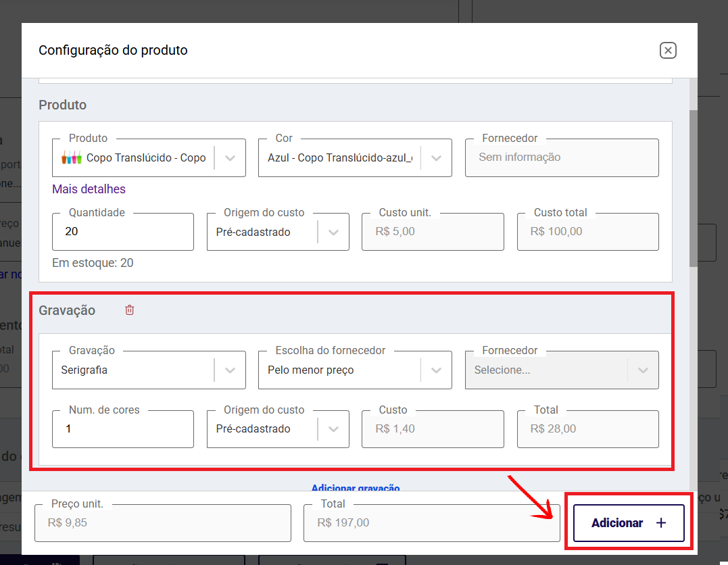The height and width of the screenshot is (565, 728).
Task: Open Origem do custo dropdown beside Num. de cores
Action: tap(278, 429)
